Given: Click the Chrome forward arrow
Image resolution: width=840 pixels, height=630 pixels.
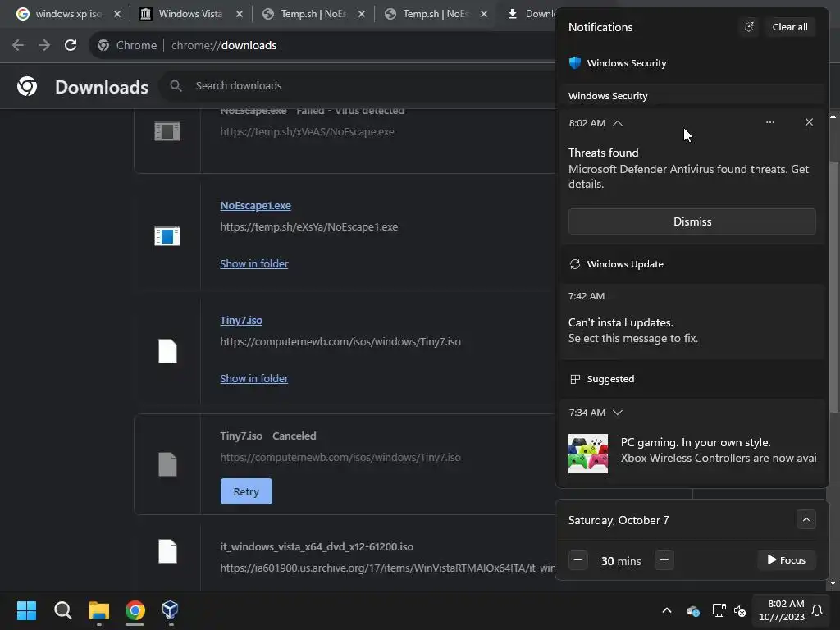Looking at the screenshot, I should 44,46.
